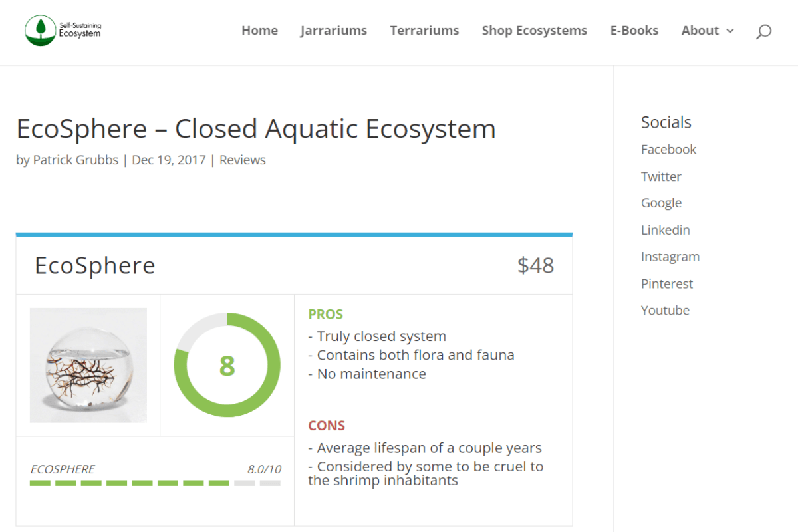Viewport: 798px width, 532px height.
Task: Click the circular score 8 rating
Action: tap(227, 365)
